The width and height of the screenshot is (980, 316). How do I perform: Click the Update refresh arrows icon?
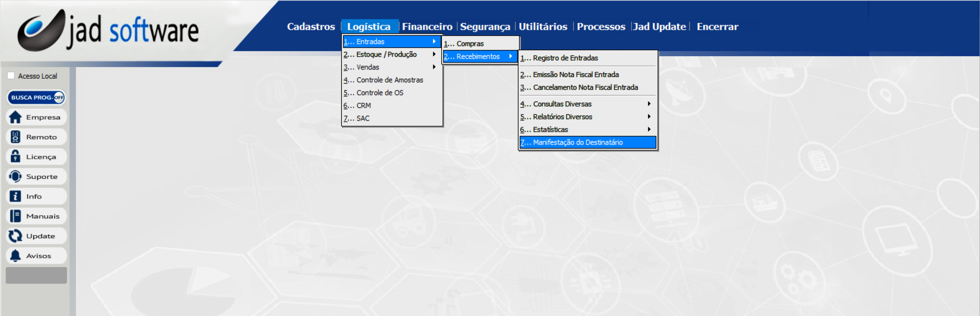tap(16, 236)
